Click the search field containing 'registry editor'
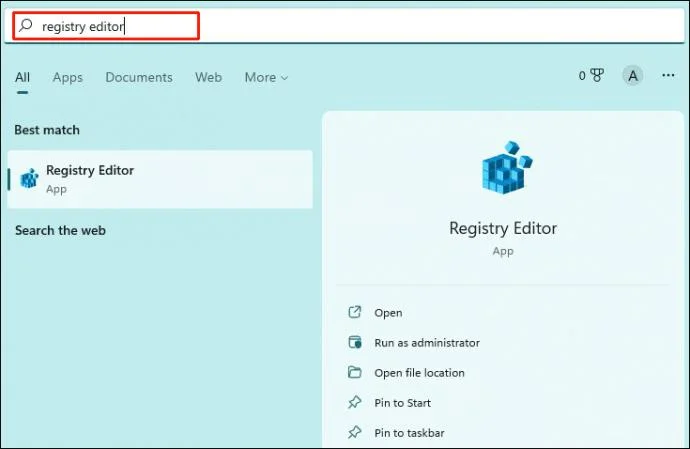 [344, 26]
